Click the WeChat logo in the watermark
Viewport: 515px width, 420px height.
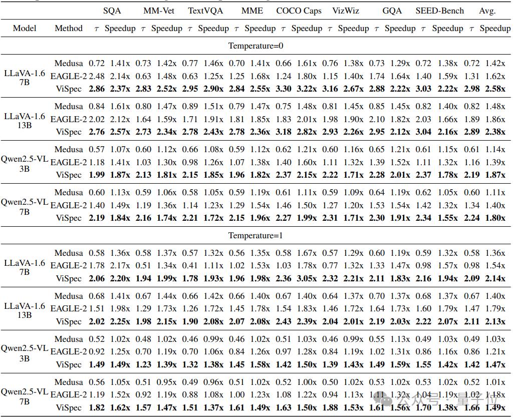pos(383,400)
